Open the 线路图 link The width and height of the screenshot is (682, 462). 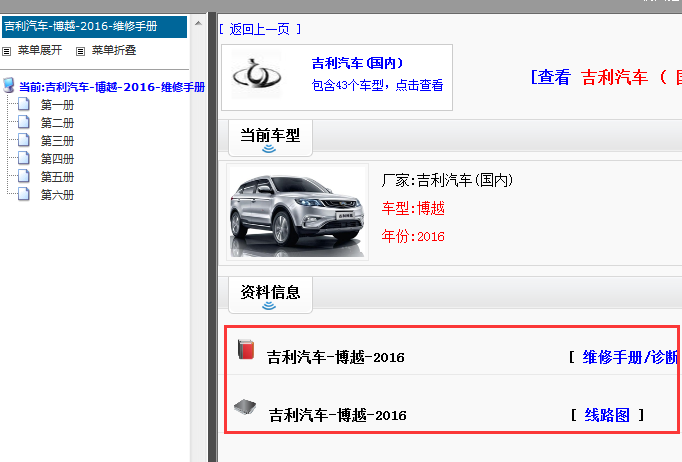point(607,415)
